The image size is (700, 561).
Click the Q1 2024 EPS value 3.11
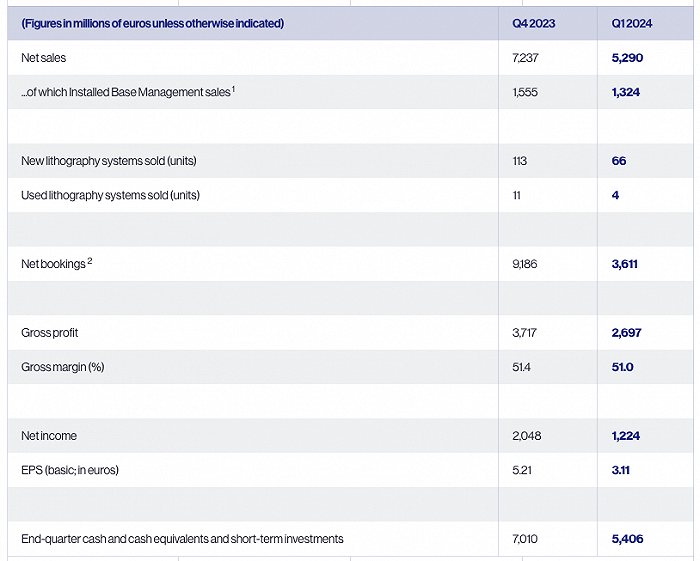[x=621, y=470]
